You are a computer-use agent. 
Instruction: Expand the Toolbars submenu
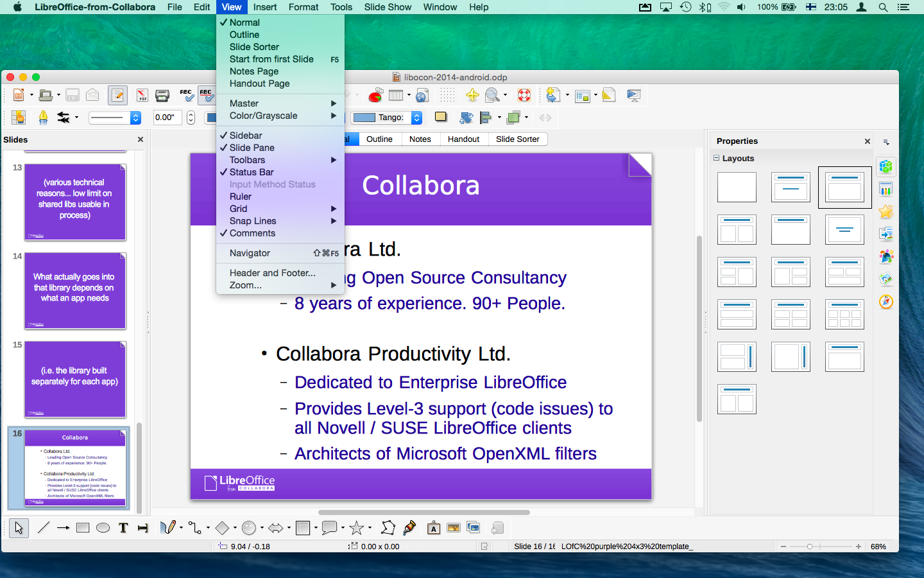point(280,160)
